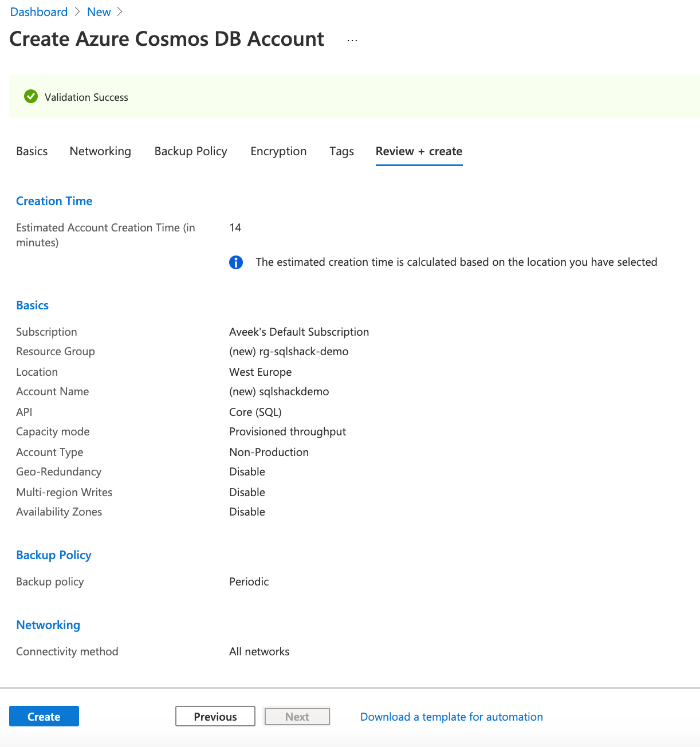Download a template for automation

(x=451, y=717)
